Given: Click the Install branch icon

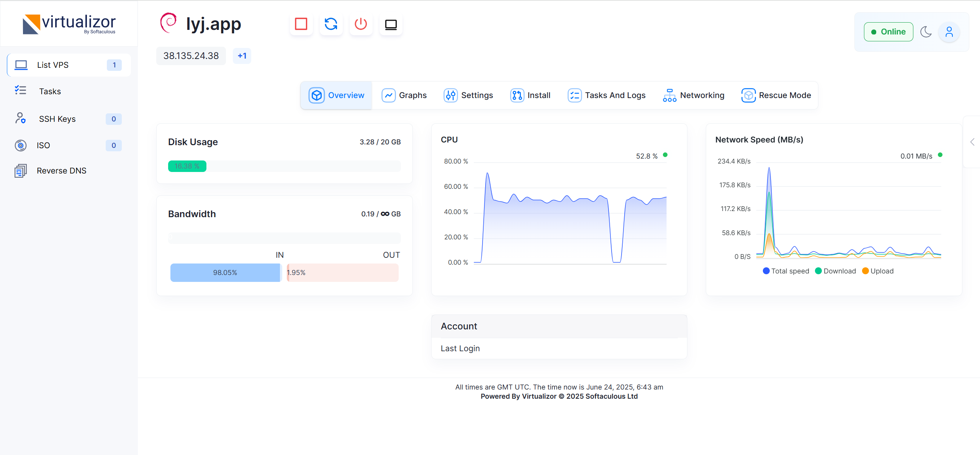Looking at the screenshot, I should point(517,95).
